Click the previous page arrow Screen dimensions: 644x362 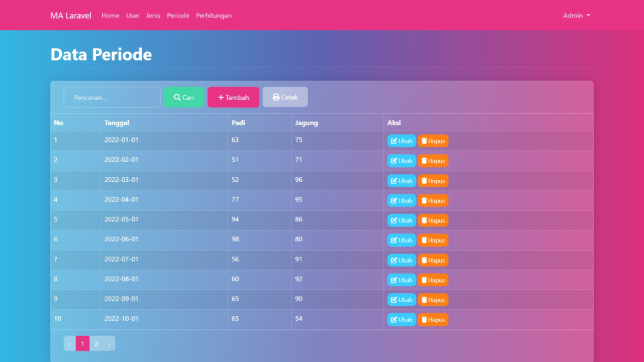tap(70, 343)
